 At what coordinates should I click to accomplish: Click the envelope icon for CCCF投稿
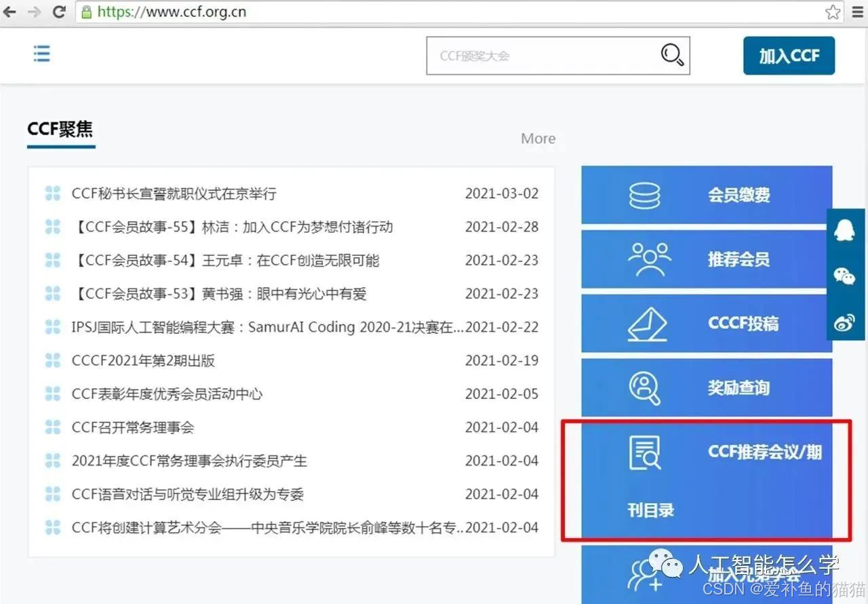tap(648, 324)
